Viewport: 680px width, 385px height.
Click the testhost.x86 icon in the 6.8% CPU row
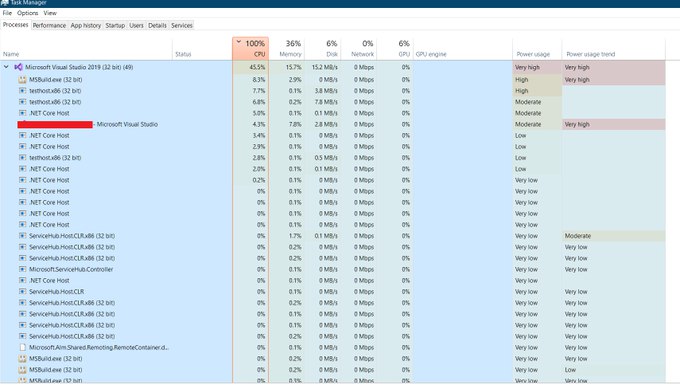click(23, 102)
